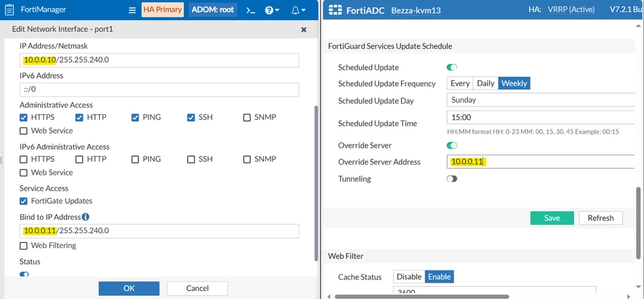Check the Web Filtering checkbox
Screen dimensions: 644x299
(x=24, y=245)
